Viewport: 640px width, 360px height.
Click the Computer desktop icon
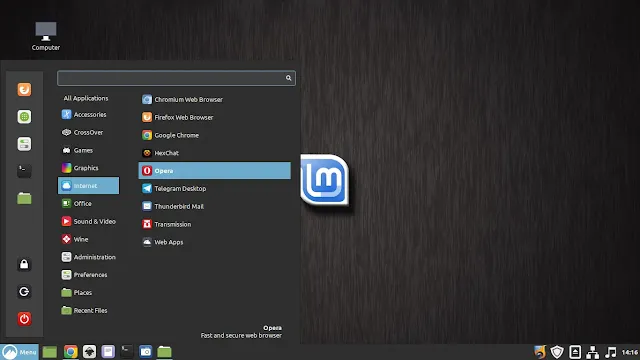pyautogui.click(x=46, y=36)
